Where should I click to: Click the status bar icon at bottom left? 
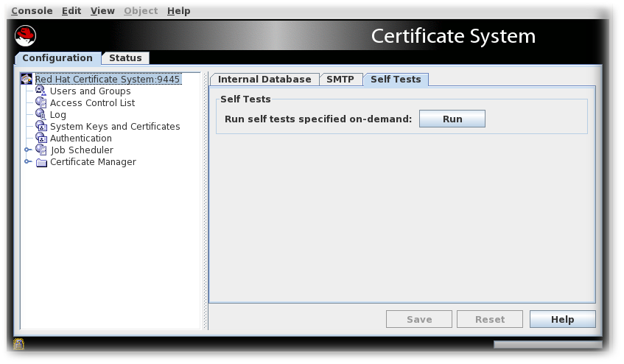[x=19, y=343]
